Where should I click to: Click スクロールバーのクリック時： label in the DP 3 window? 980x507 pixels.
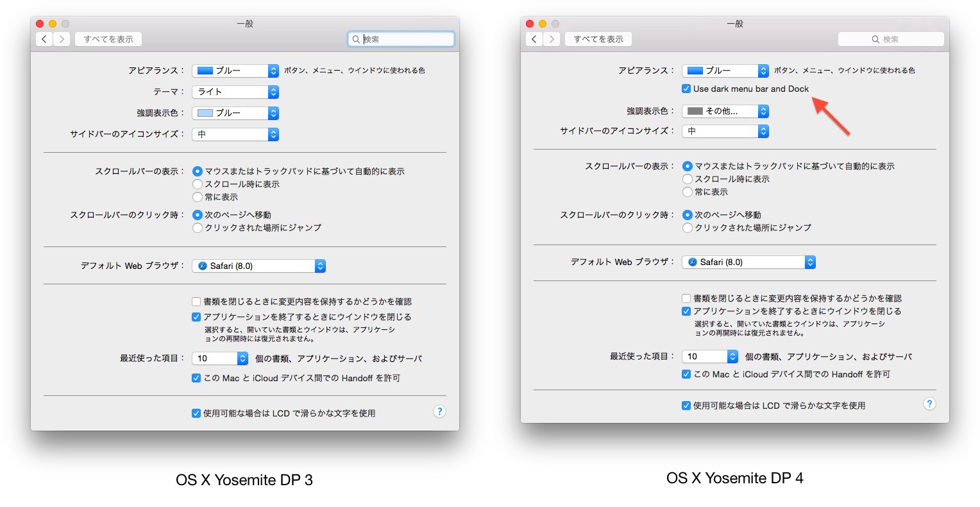click(128, 215)
